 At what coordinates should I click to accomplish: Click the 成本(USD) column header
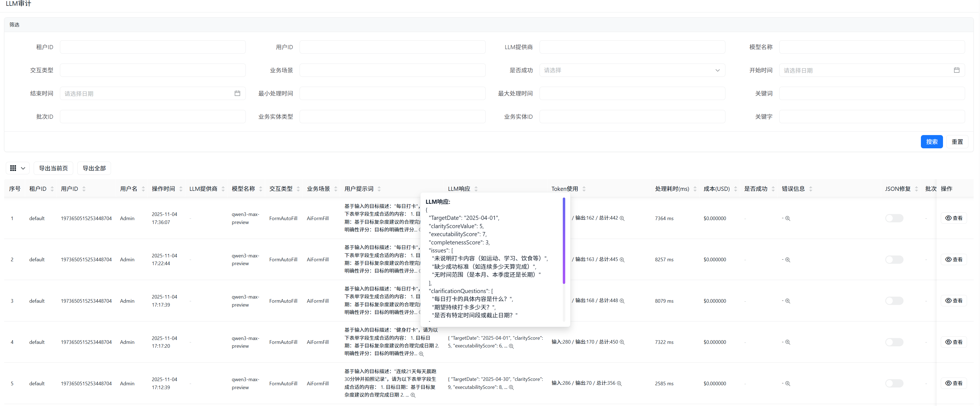coord(716,189)
